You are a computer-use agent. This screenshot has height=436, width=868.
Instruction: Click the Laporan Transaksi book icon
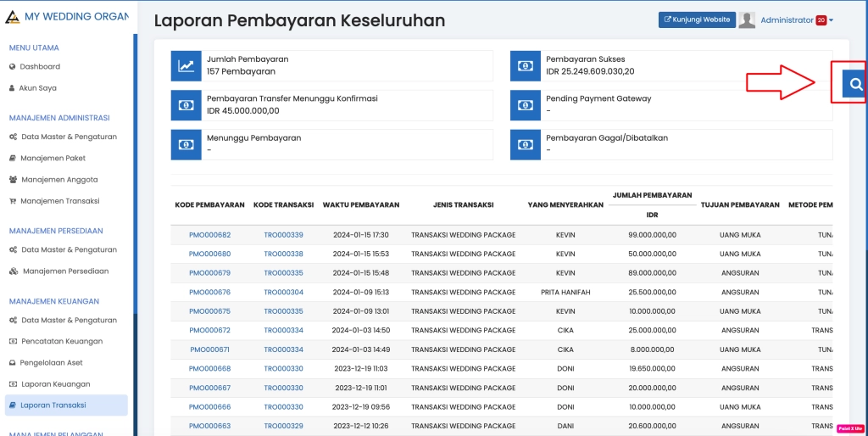pos(13,405)
